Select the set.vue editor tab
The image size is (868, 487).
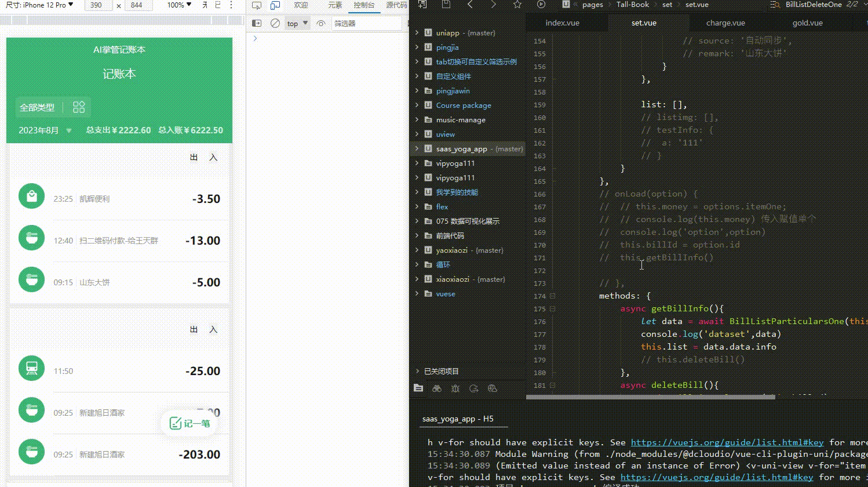(644, 23)
